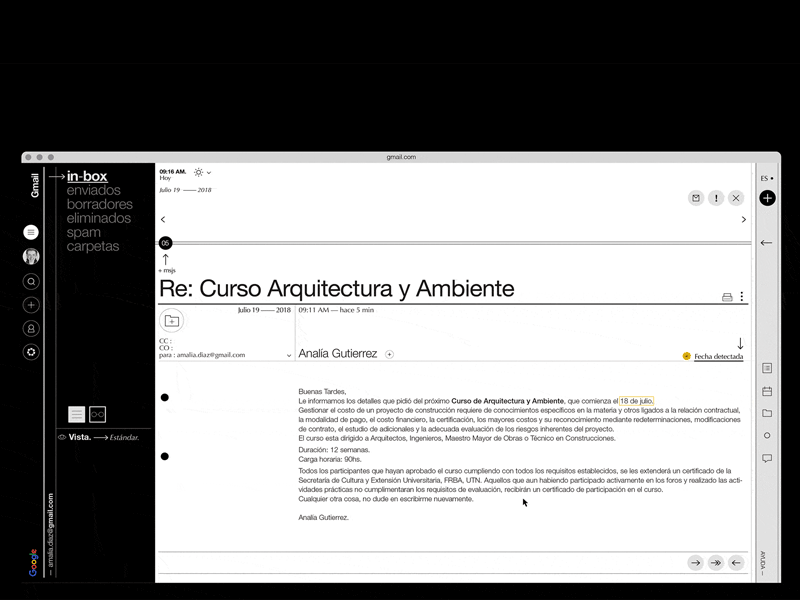Change the language ES selector

point(766,179)
